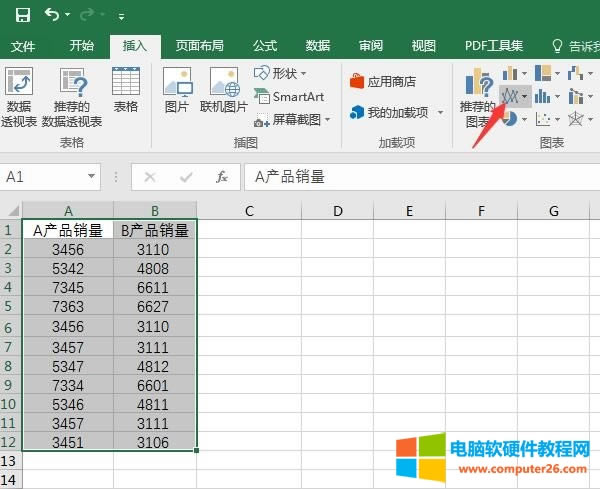Expand the Shapes (形状) dropdown

[282, 74]
